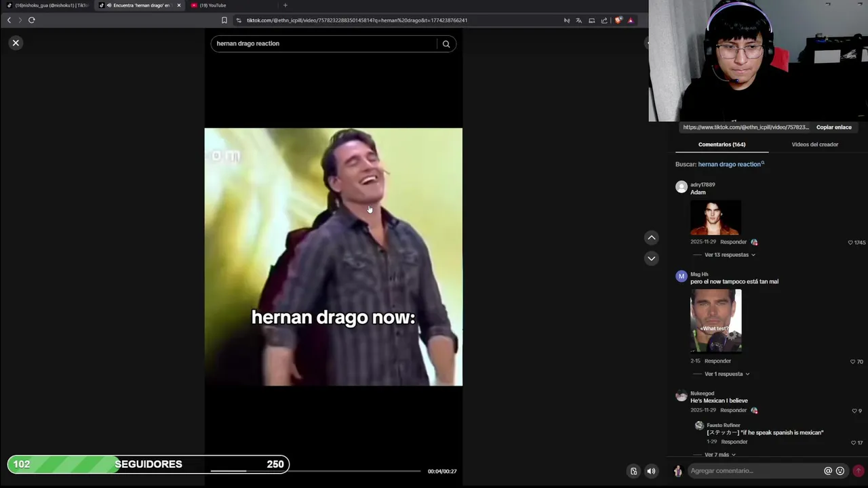This screenshot has height=488, width=868.
Task: Switch to the nishoku_gua TikTok tab
Action: [47, 5]
